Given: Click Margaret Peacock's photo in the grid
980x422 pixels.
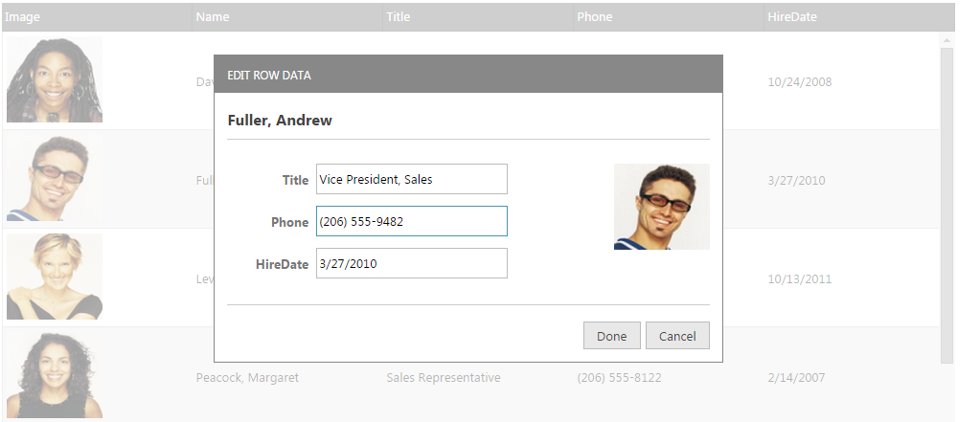Looking at the screenshot, I should click(x=55, y=375).
